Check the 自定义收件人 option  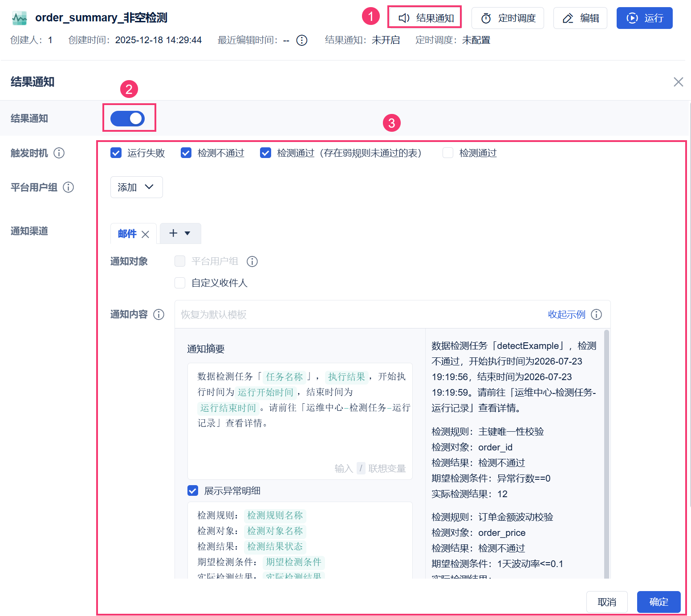click(x=180, y=283)
